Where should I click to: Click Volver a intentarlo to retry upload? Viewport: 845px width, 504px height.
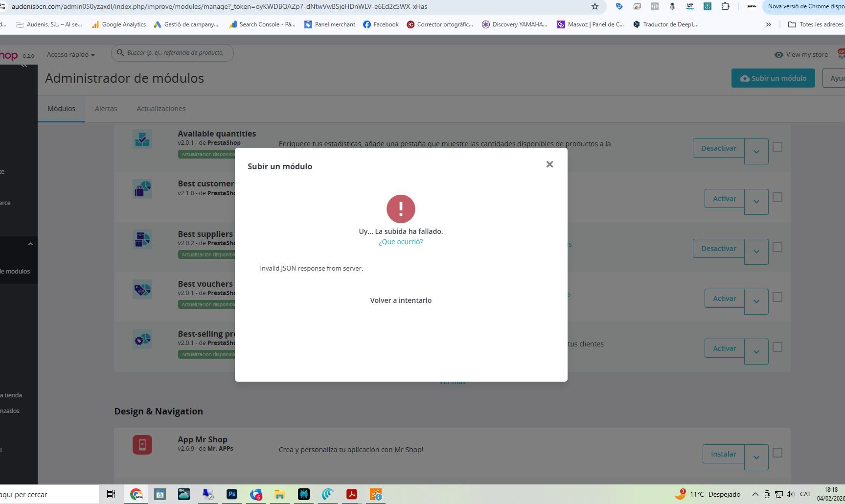[401, 300]
